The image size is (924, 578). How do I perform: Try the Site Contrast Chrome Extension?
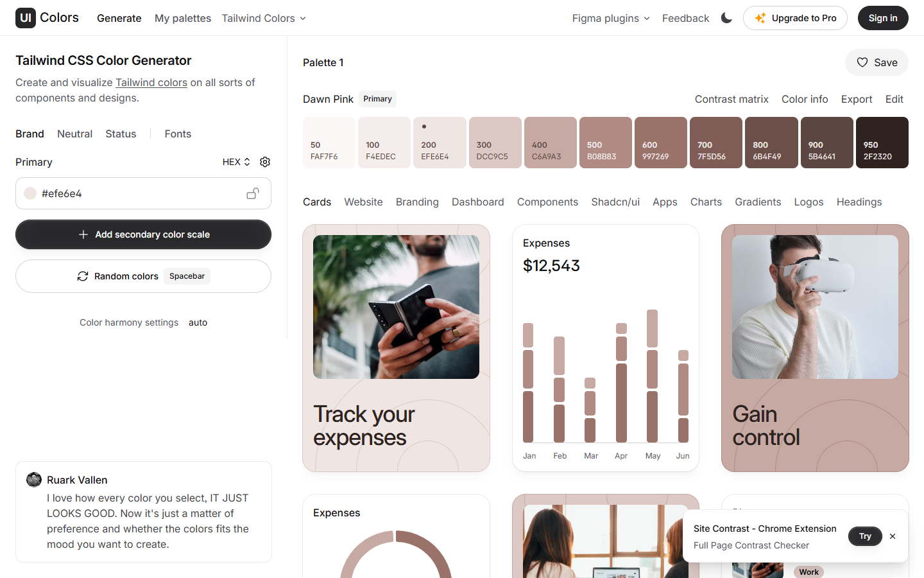(x=865, y=536)
